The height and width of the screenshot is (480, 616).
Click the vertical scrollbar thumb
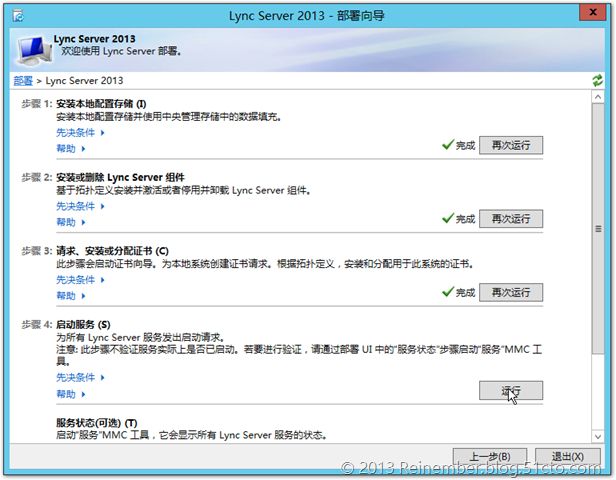point(598,229)
